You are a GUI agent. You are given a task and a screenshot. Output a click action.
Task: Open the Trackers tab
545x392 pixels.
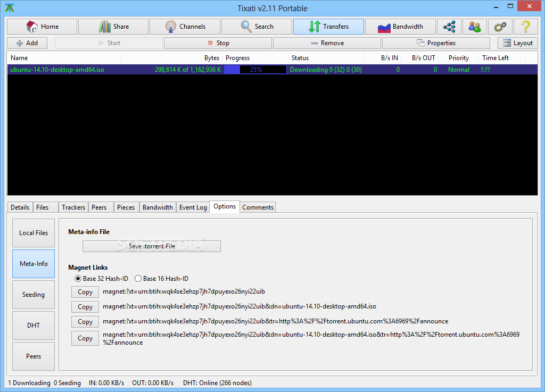(73, 207)
